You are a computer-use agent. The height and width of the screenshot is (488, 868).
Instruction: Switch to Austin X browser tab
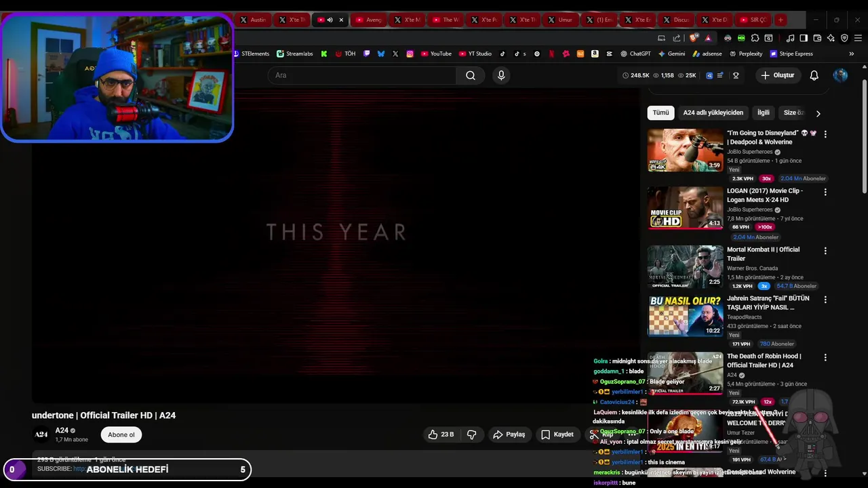[x=253, y=20]
